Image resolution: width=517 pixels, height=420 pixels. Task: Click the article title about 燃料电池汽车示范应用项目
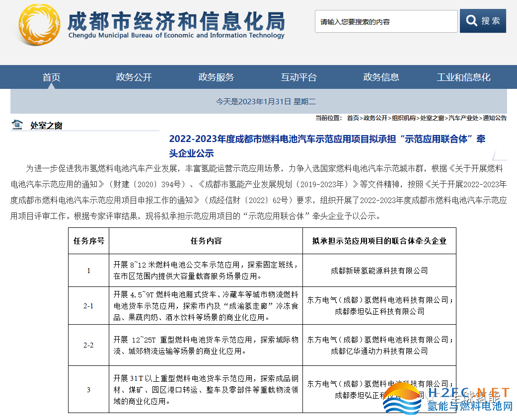pos(327,146)
